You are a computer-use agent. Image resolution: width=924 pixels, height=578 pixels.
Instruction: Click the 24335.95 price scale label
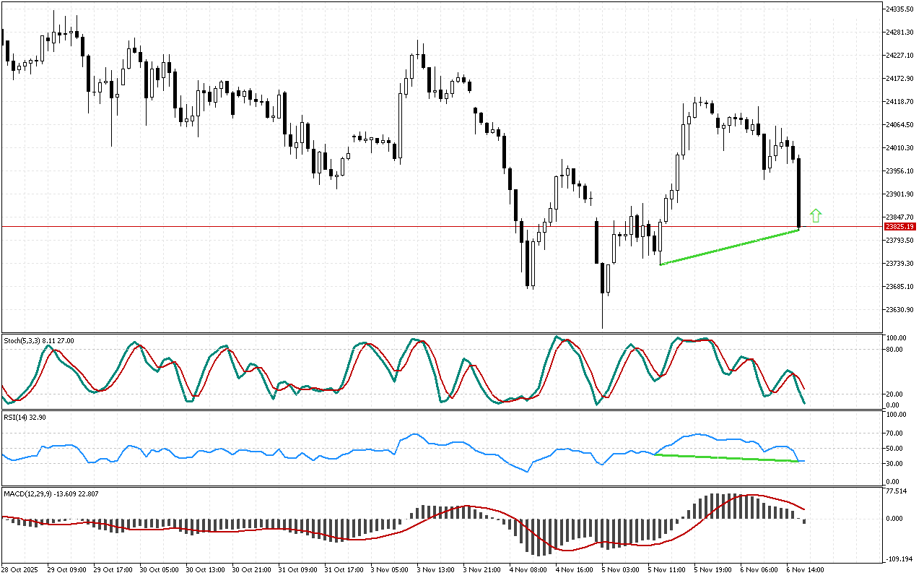899,9
